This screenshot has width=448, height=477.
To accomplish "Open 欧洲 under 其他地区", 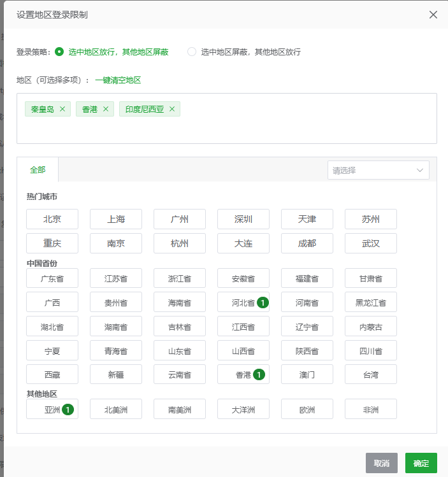I will coord(307,409).
